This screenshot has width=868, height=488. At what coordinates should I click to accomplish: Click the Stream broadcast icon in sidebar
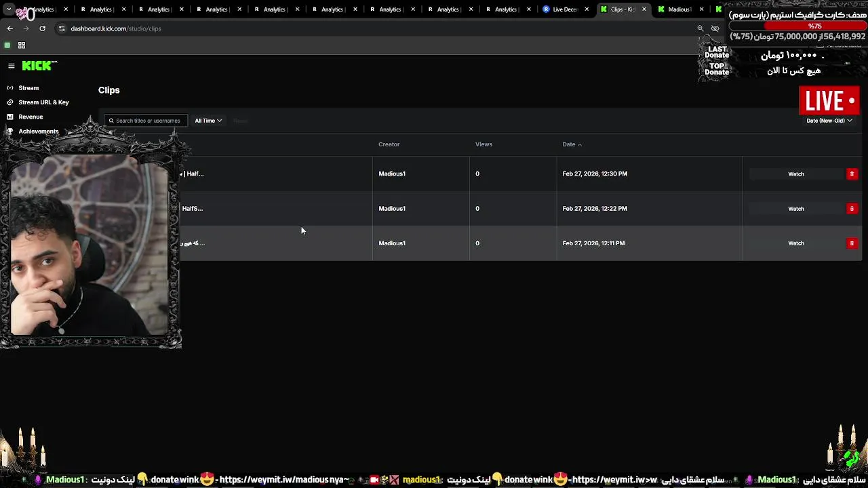click(10, 88)
